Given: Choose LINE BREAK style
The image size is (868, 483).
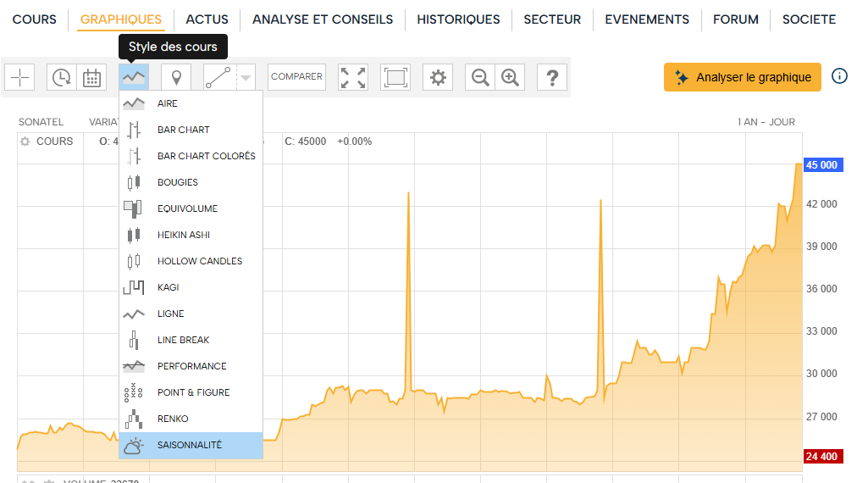Looking at the screenshot, I should pos(191,340).
